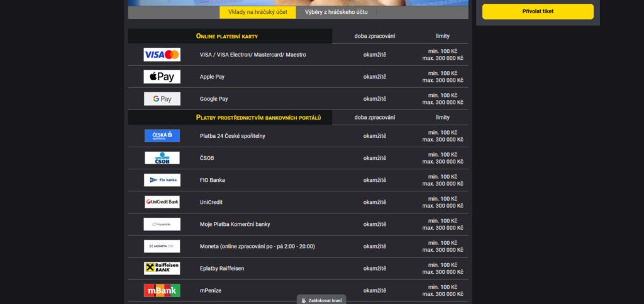The height and width of the screenshot is (304, 644).
Task: Switch to Vklady na hráčský účet tab
Action: [x=257, y=13]
